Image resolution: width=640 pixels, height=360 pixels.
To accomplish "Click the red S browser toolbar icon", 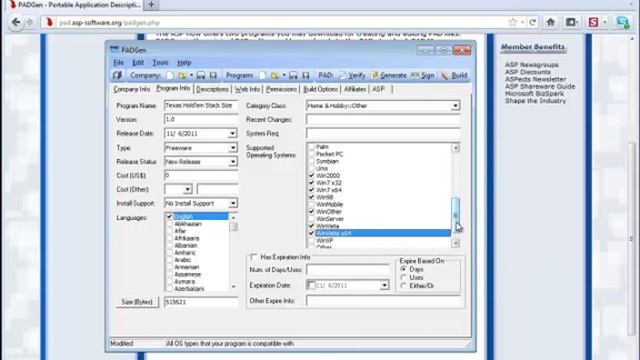I will [593, 22].
